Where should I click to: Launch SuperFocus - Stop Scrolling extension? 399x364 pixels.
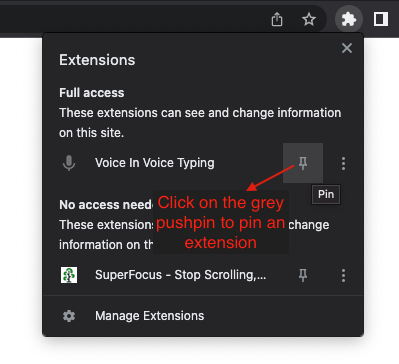coord(180,275)
